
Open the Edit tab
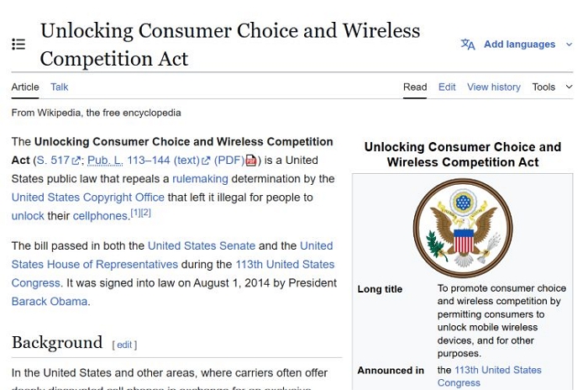click(x=447, y=87)
